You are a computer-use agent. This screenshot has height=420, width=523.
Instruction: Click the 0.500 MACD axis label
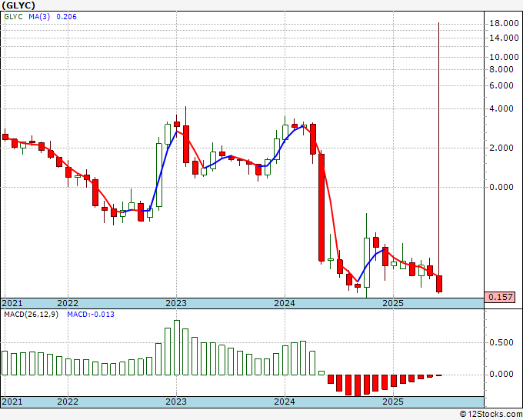point(501,342)
